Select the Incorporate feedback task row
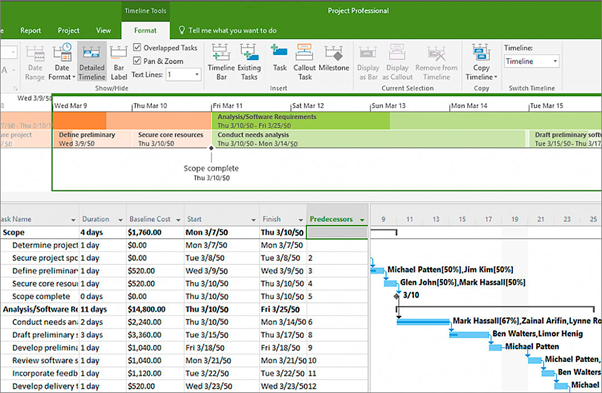The image size is (602, 393). [x=184, y=373]
